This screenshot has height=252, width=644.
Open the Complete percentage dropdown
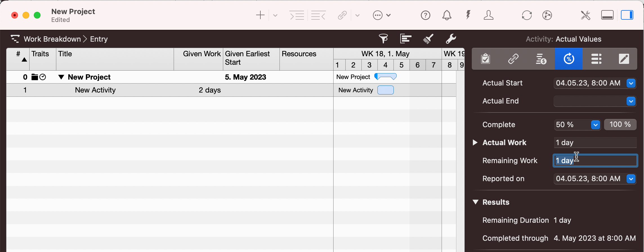[595, 125]
